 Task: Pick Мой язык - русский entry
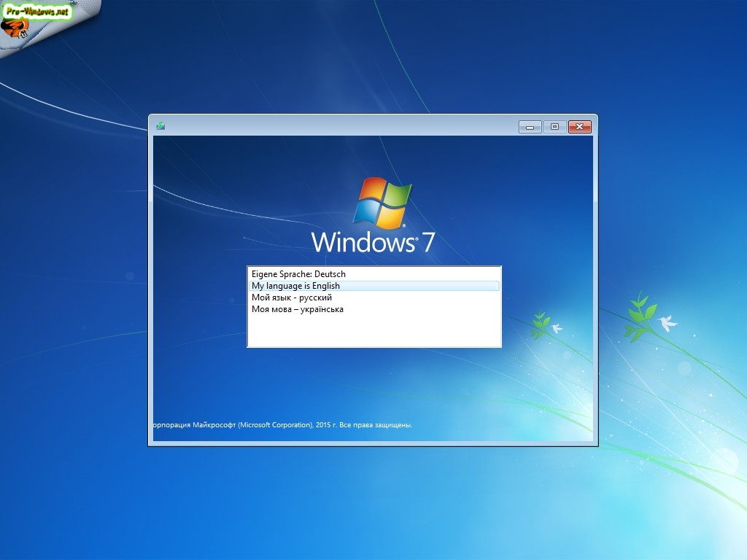coord(374,297)
